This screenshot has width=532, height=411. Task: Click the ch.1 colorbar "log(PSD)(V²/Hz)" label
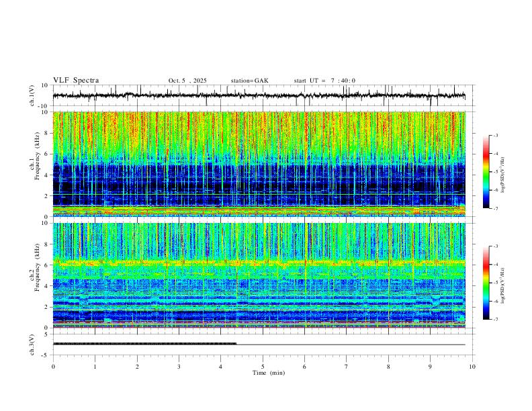pos(503,175)
